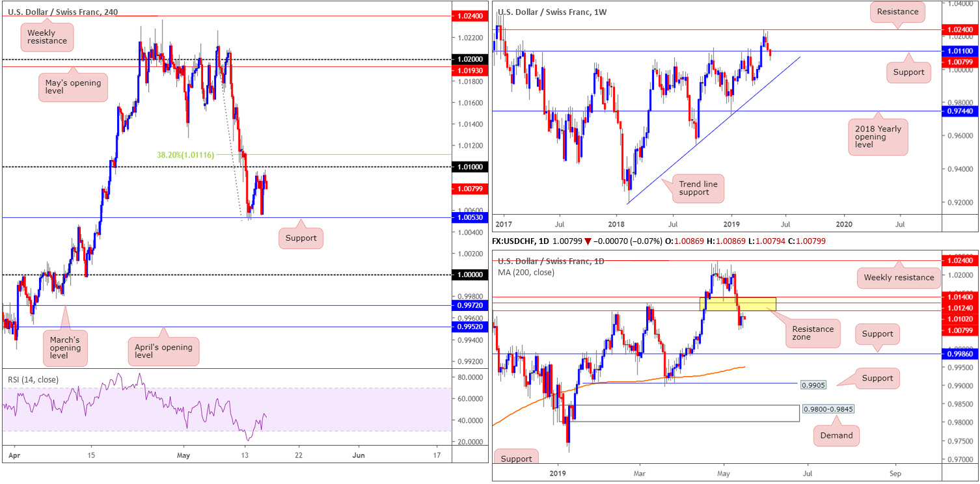Click the black 1.02000 price label
Image resolution: width=980 pixels, height=484 pixels.
point(469,59)
